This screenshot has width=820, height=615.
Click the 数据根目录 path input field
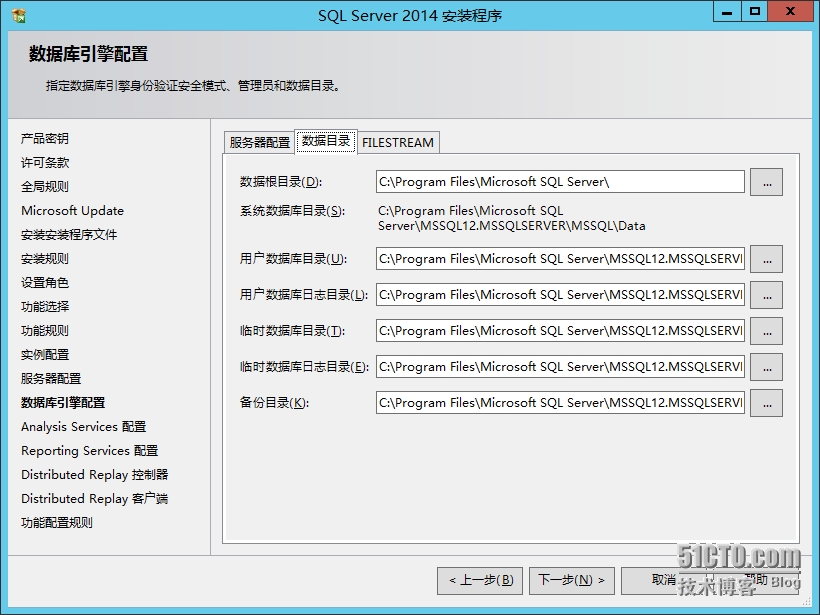pos(560,181)
